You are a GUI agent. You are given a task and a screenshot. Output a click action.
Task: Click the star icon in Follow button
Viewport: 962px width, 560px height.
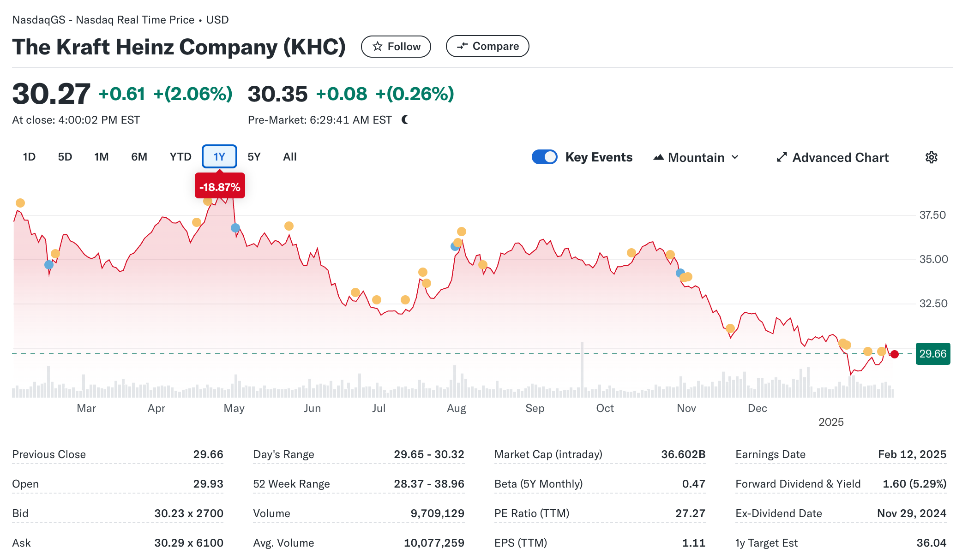point(378,46)
